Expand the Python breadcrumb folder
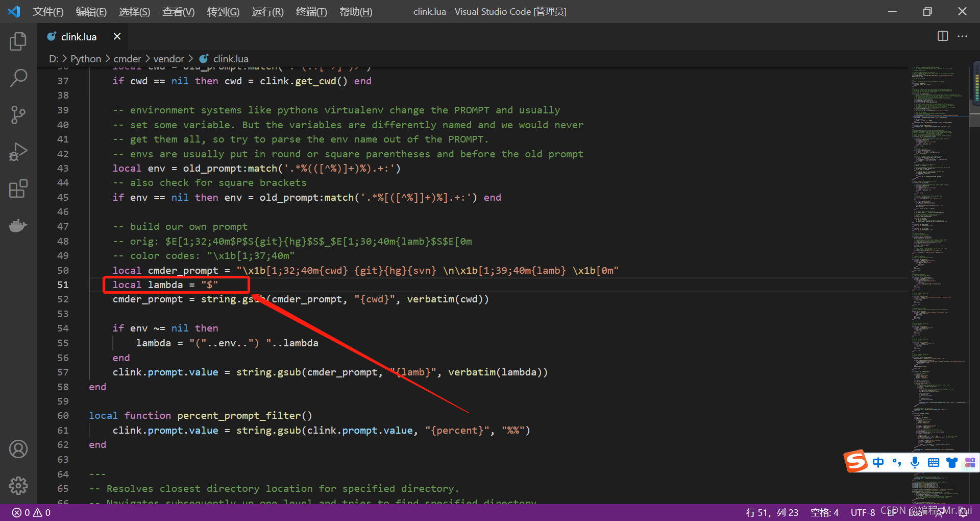This screenshot has width=980, height=521. pyautogui.click(x=86, y=59)
